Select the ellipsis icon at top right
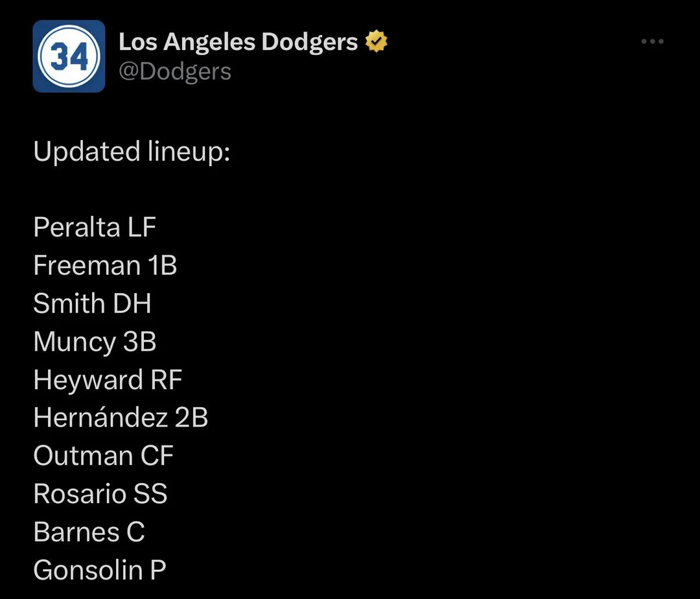Image resolution: width=700 pixels, height=599 pixels. [x=652, y=41]
